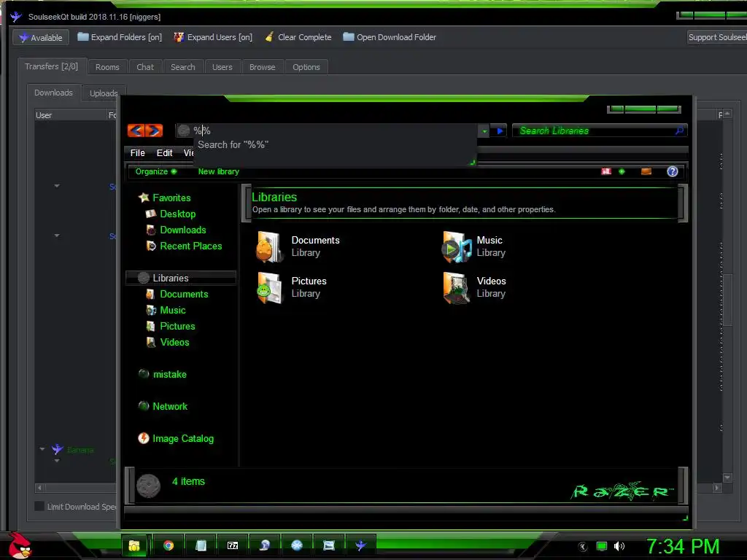Switch to the Chat tab in Soulseek

pos(145,67)
